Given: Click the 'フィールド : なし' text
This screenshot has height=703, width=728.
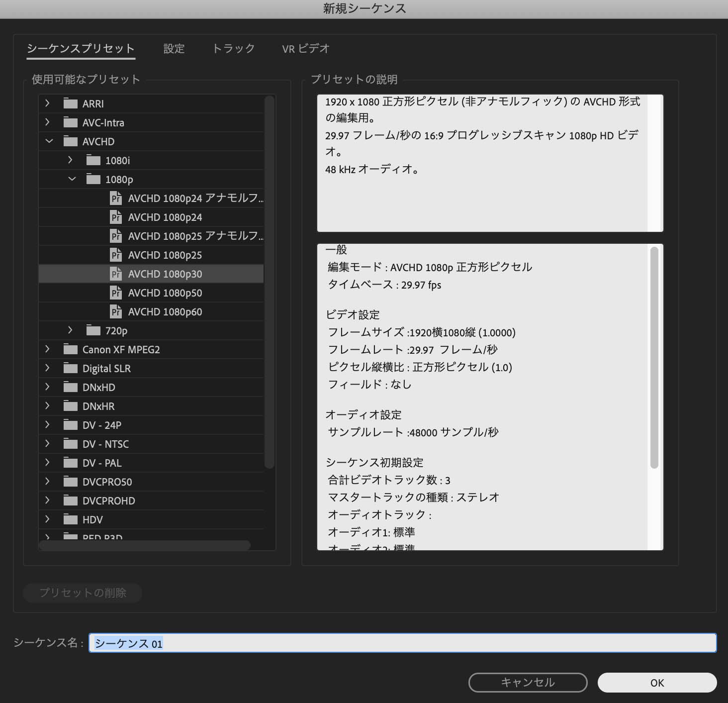Looking at the screenshot, I should (369, 384).
